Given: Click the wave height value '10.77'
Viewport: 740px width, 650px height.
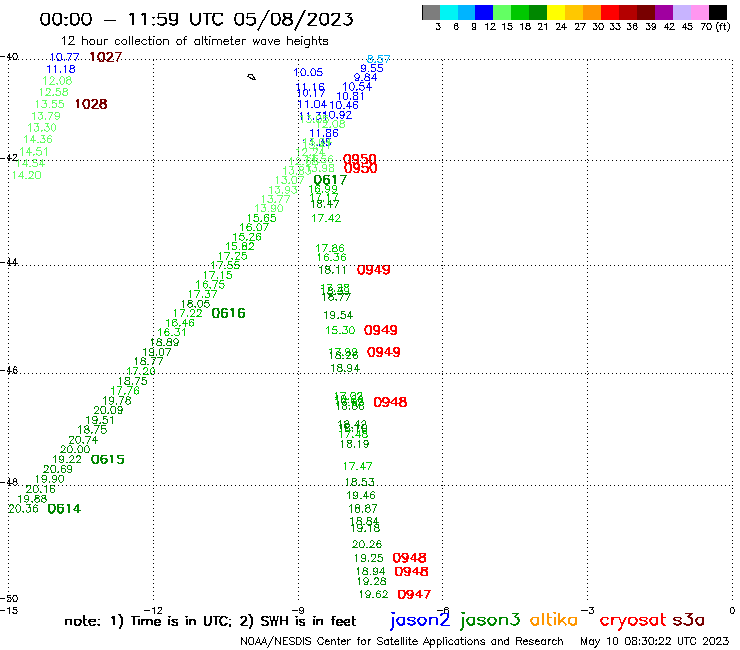Looking at the screenshot, I should (64, 57).
